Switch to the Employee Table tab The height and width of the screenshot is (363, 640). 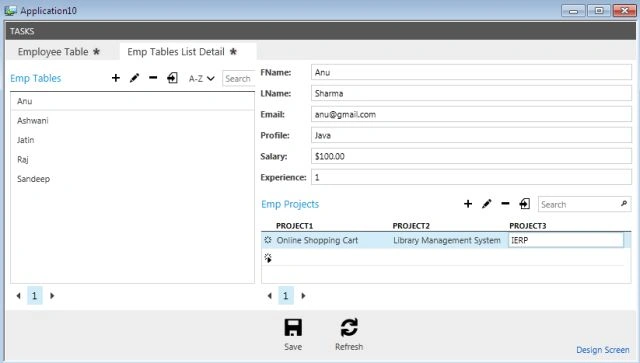coord(59,52)
